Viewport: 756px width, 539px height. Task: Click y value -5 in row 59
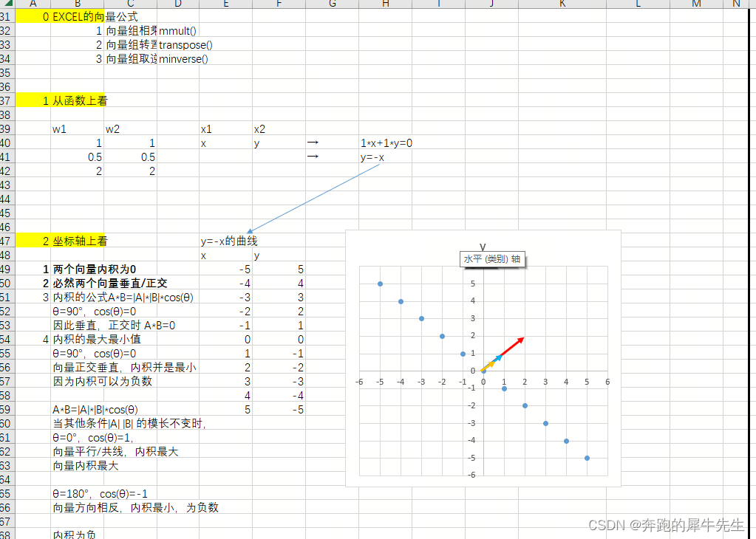pos(279,410)
